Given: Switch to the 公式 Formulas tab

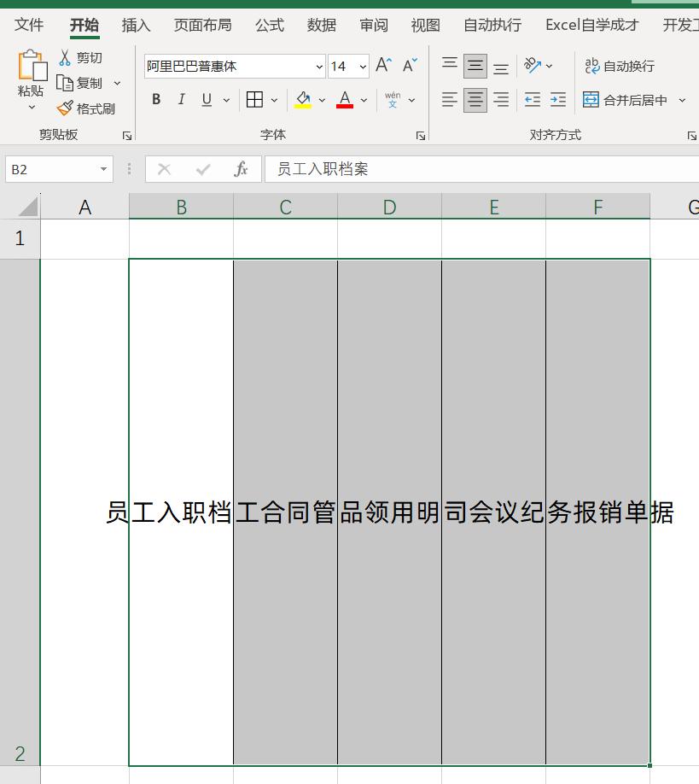Looking at the screenshot, I should [270, 25].
